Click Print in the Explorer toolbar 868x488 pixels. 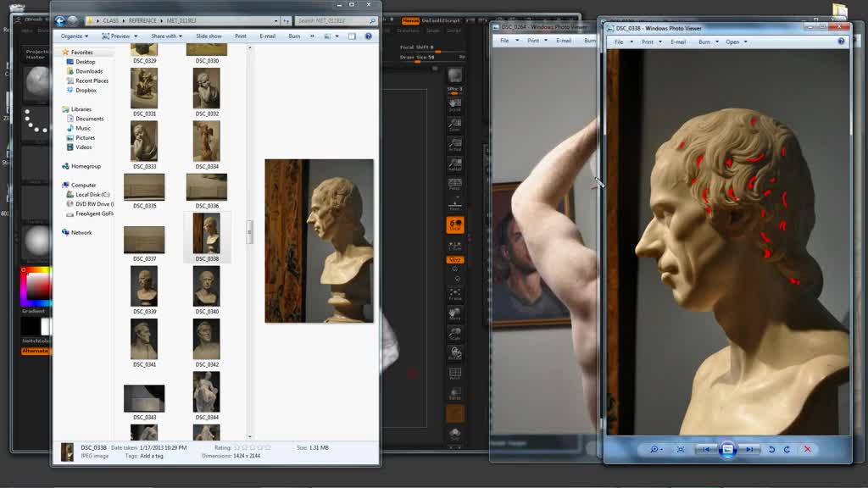(240, 36)
